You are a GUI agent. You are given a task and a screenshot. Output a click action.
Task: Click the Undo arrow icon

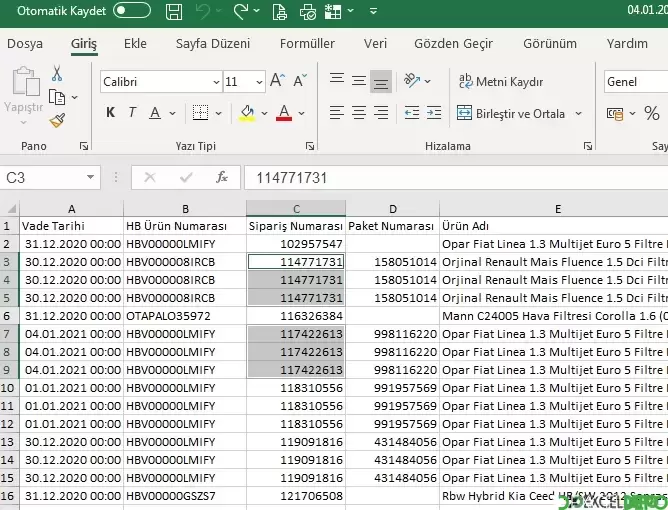tap(203, 11)
